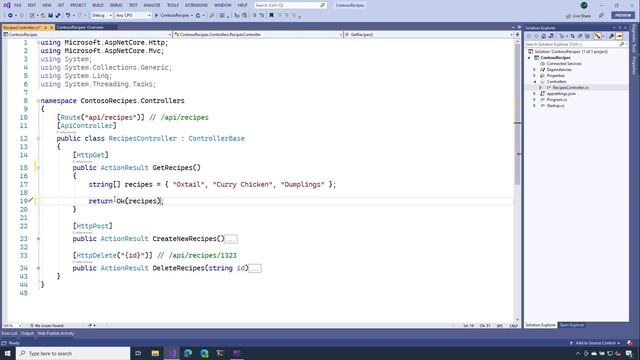This screenshot has height=360, width=640.
Task: Click the Save All toolbar icon
Action: (58, 16)
